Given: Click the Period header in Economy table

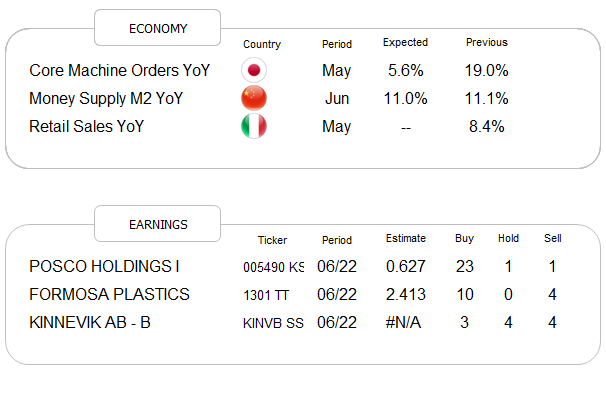Looking at the screenshot, I should tap(337, 44).
